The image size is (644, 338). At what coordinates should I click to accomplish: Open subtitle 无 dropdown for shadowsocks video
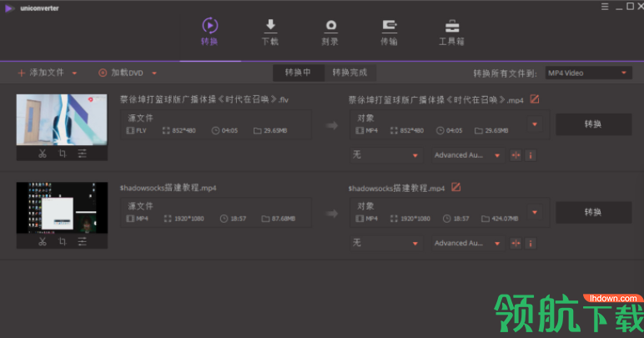tap(385, 243)
